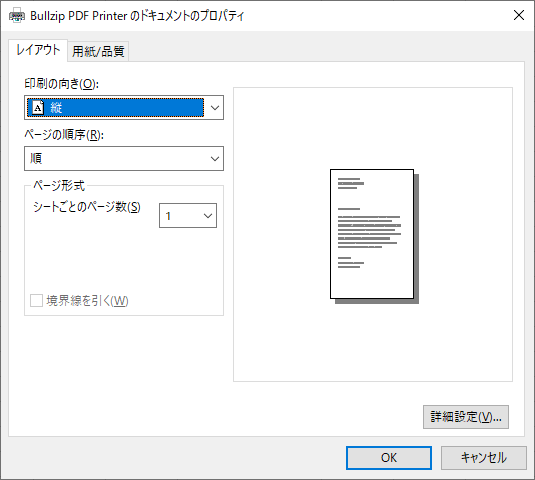The image size is (535, 480).
Task: Click the printer icon in the title bar
Action: [x=17, y=16]
